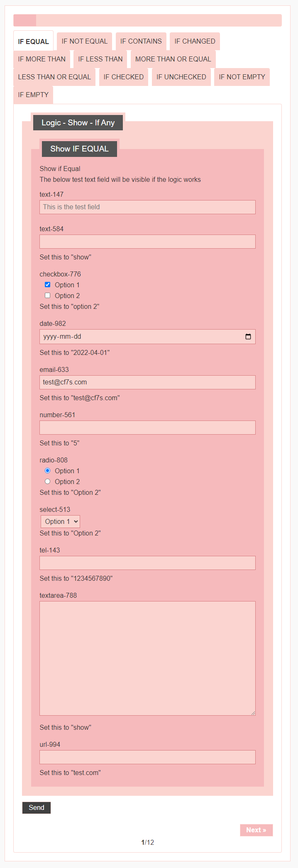The width and height of the screenshot is (298, 868).
Task: Open the IF CHANGED tab
Action: (195, 42)
